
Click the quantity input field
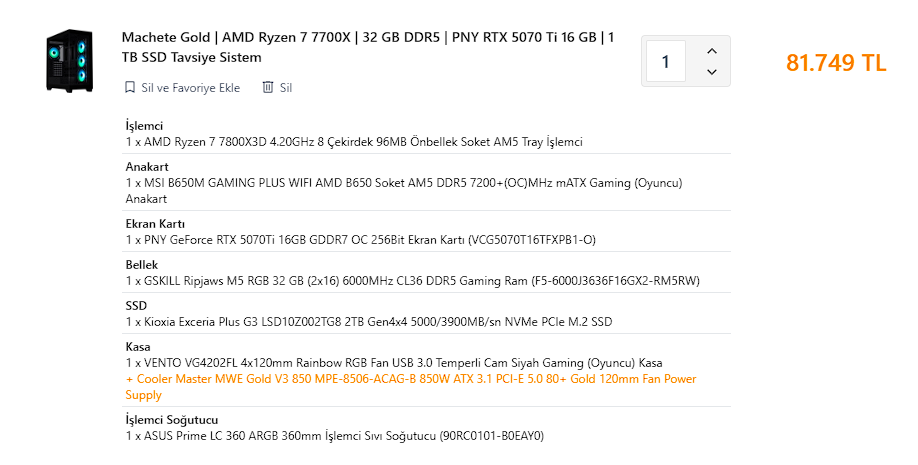click(666, 61)
